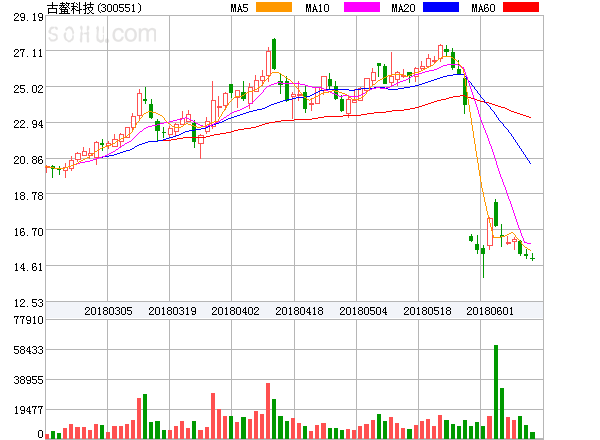Click the 20.86 price axis label
Image resolution: width=600 pixels, height=440 pixels.
tap(28, 160)
